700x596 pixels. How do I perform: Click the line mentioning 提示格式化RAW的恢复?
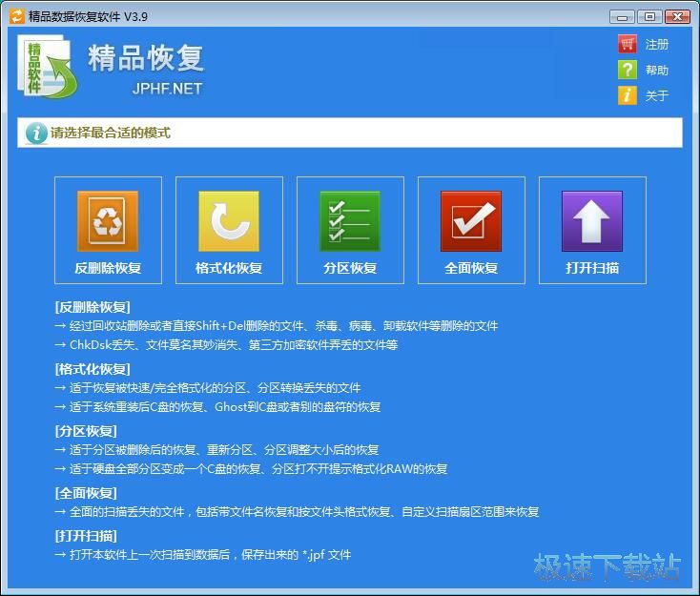click(x=251, y=469)
